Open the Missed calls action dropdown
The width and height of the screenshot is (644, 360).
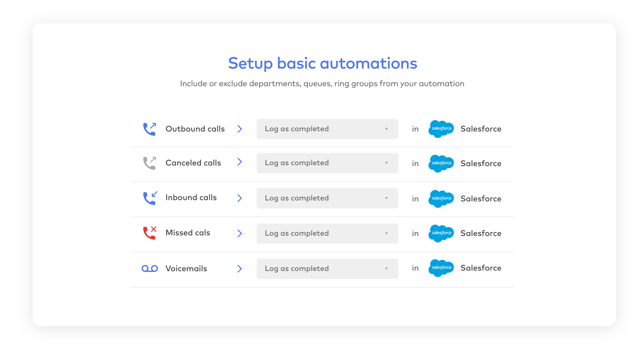[327, 233]
